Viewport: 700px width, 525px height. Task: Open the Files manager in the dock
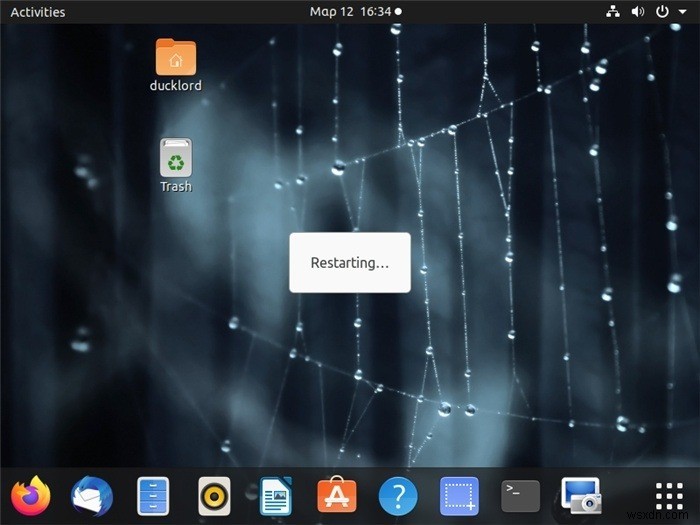tap(153, 496)
